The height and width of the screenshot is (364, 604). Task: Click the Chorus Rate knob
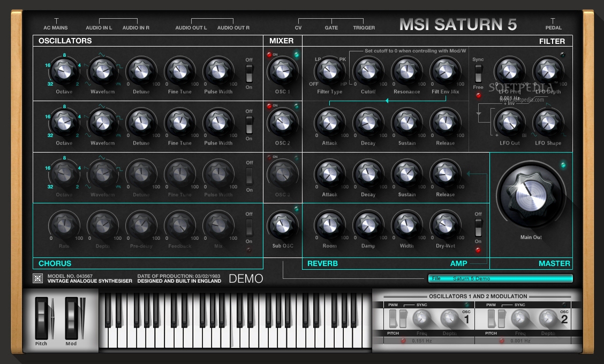pyautogui.click(x=64, y=225)
